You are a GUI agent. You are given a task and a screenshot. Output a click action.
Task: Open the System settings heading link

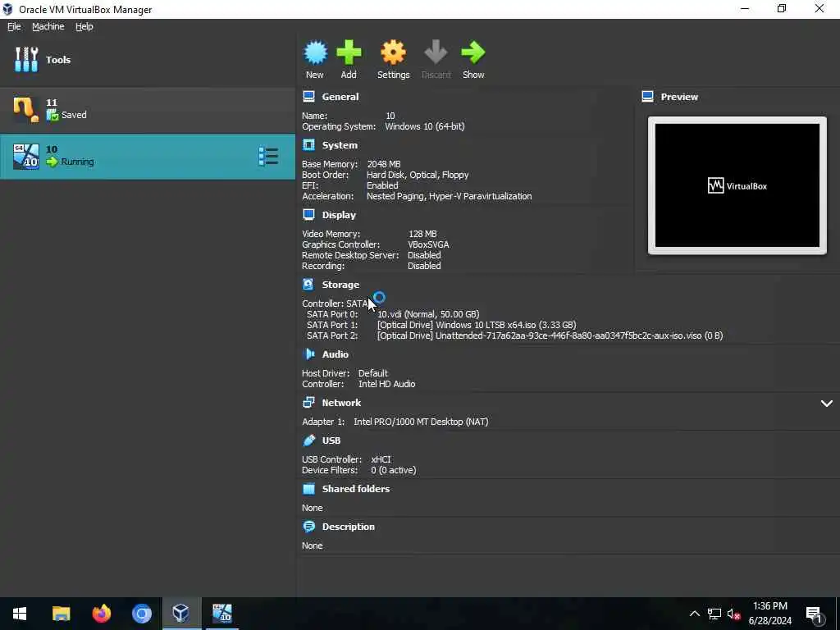click(x=340, y=145)
